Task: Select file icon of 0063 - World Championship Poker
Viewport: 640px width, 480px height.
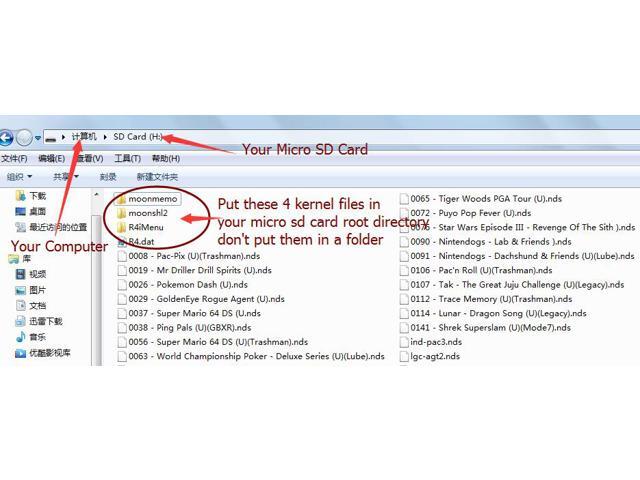Action: point(122,356)
